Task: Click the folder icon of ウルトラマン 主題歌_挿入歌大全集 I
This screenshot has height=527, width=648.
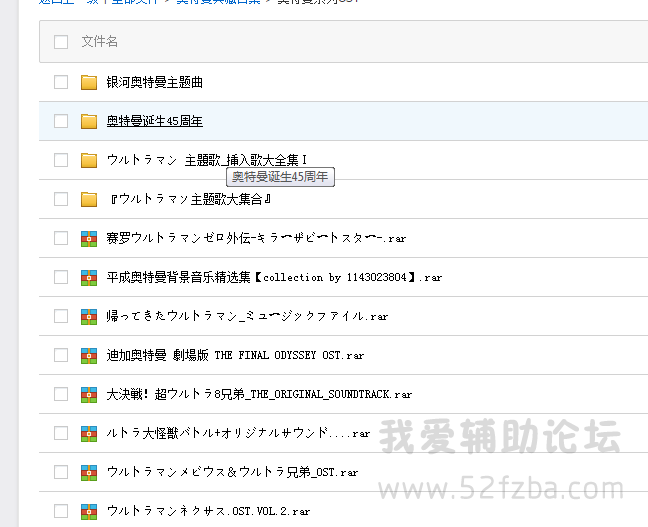Action: point(89,160)
